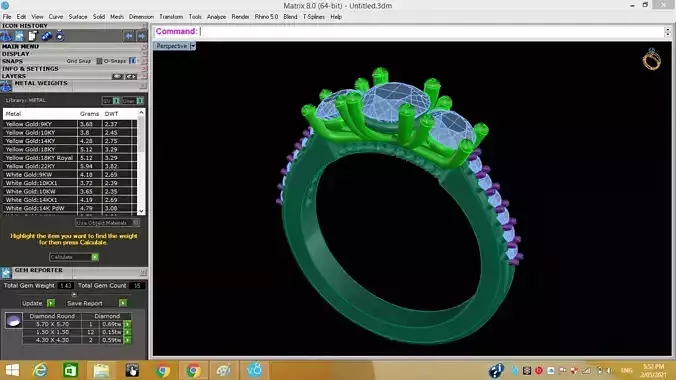Click the green arrow on the Calculate button
The image size is (676, 380).
(x=95, y=257)
